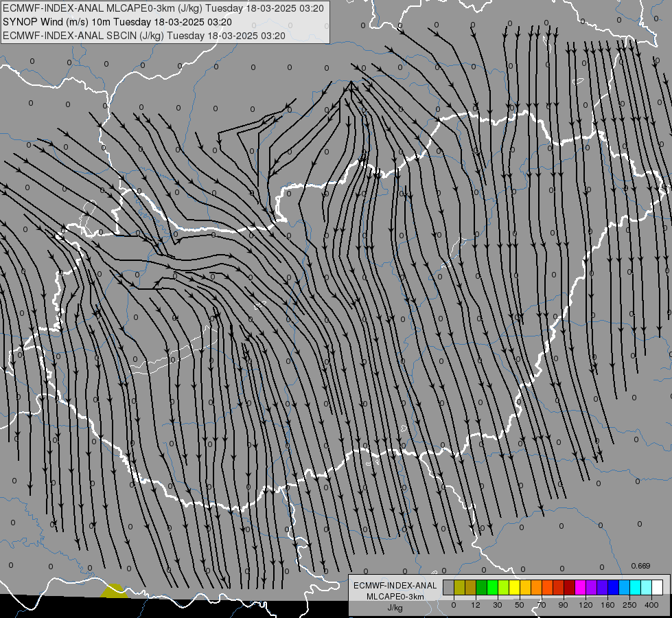Select the orange-red legend swatch
The image size is (672, 618).
547,587
